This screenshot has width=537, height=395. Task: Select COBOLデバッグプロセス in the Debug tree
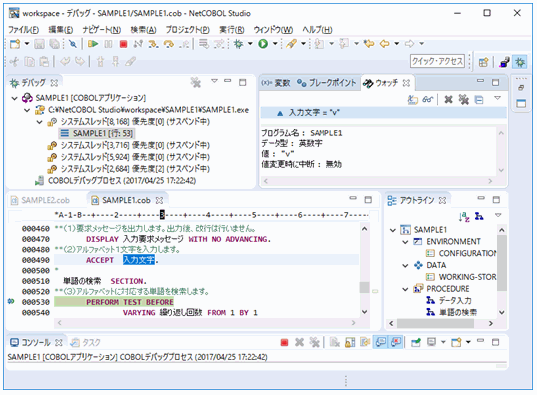point(116,181)
